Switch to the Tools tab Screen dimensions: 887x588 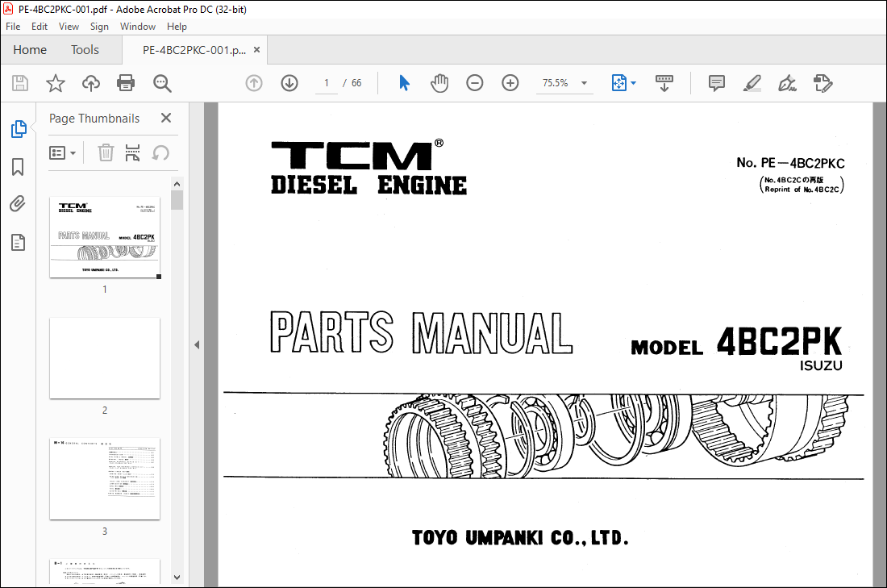(85, 50)
